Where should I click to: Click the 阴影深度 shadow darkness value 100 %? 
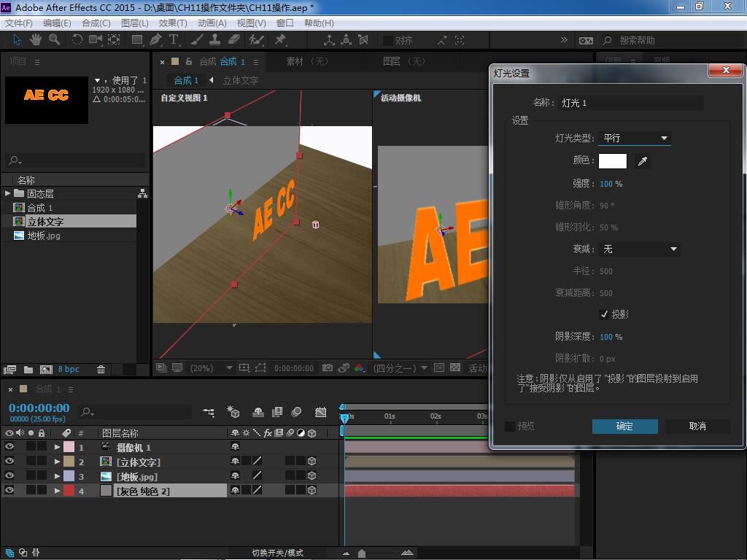[x=611, y=337]
